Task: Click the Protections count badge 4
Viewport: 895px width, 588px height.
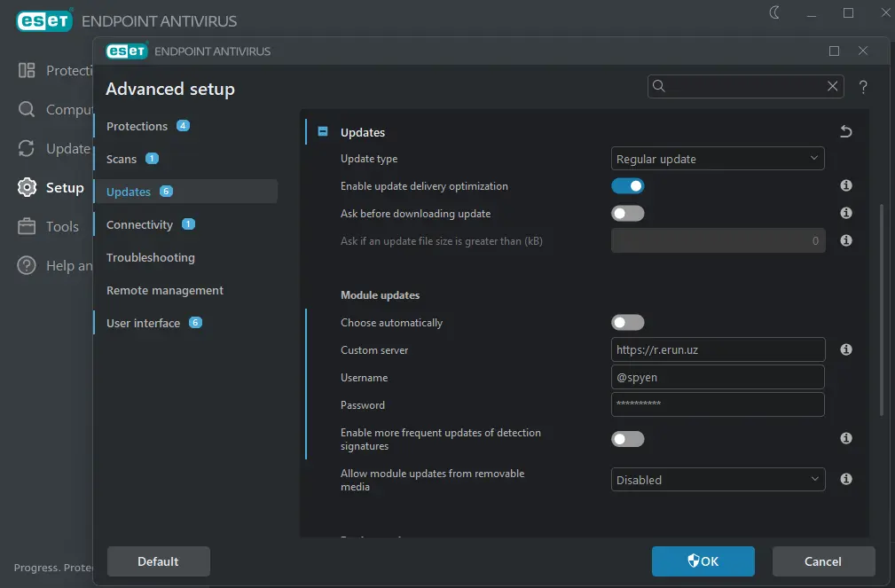Action: pyautogui.click(x=183, y=126)
